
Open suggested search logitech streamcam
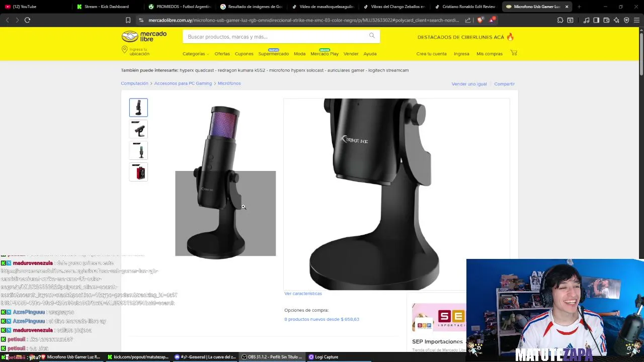click(x=388, y=70)
